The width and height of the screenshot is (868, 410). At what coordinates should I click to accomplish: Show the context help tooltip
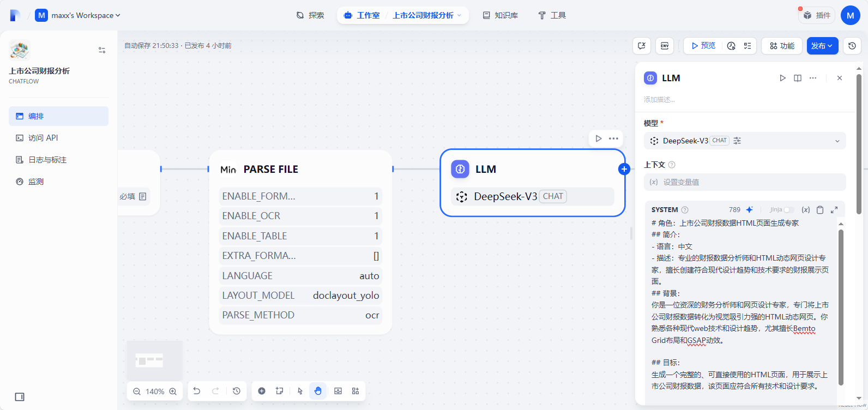(672, 165)
